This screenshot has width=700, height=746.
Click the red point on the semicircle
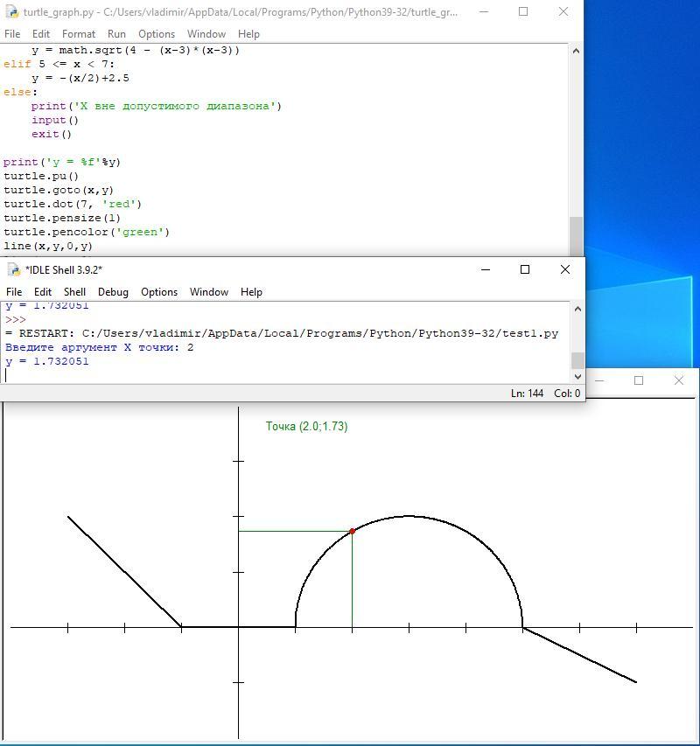[352, 531]
